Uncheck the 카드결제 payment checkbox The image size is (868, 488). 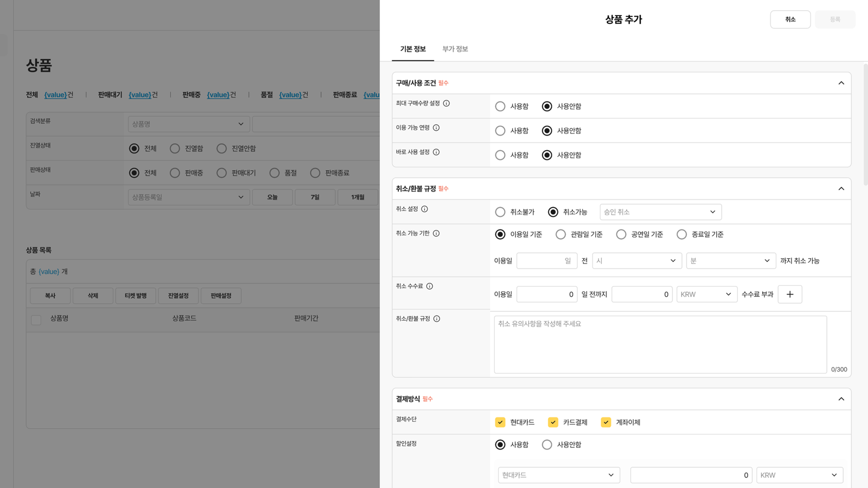pyautogui.click(x=553, y=422)
